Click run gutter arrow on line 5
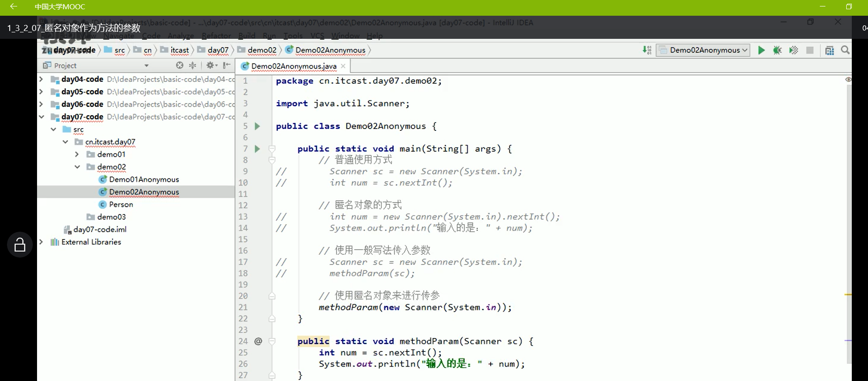Viewport: 868px width, 381px height. click(257, 126)
